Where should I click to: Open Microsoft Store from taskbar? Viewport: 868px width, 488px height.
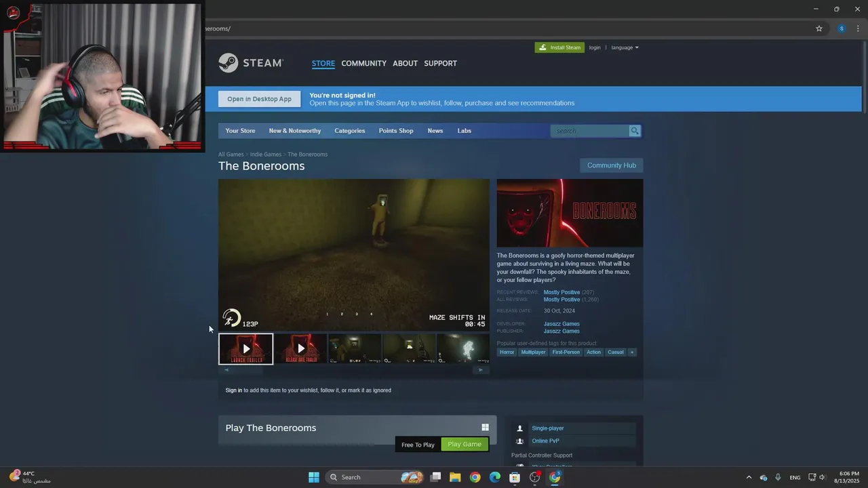515,477
